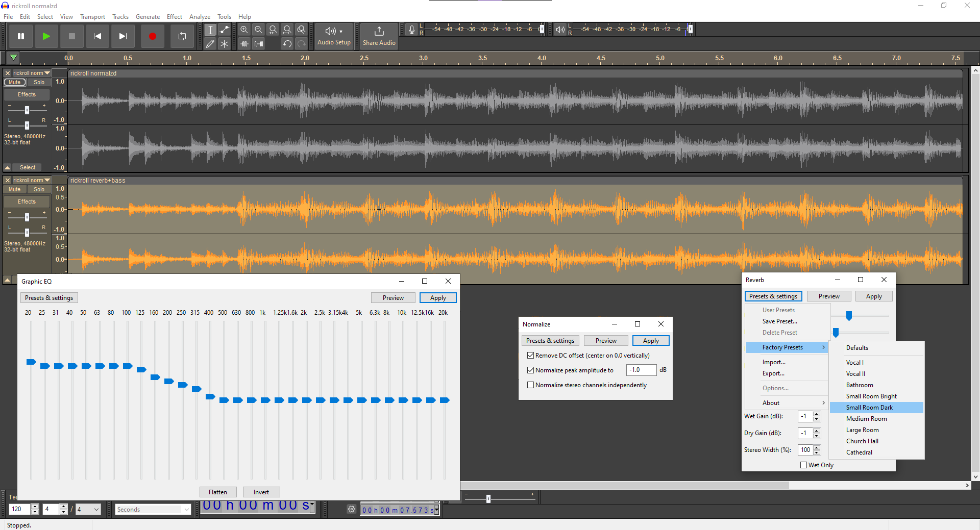Fit project to width zoom icon
980x530 pixels.
point(287,30)
